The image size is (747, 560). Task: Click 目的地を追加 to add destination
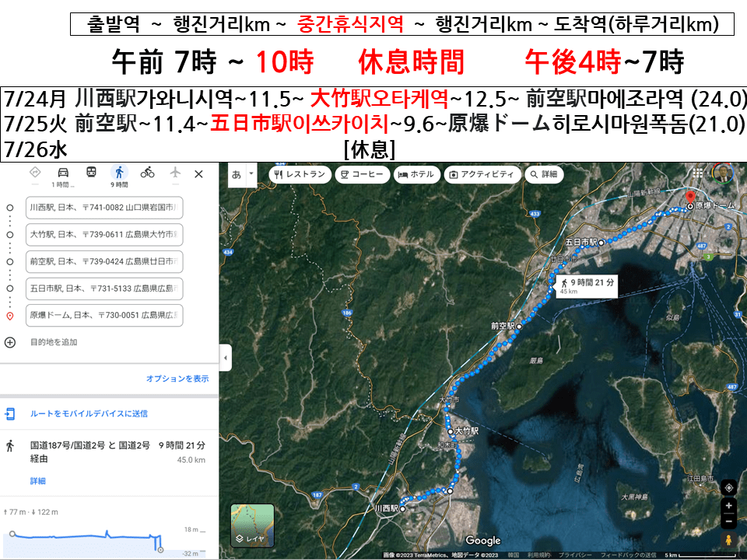(53, 342)
